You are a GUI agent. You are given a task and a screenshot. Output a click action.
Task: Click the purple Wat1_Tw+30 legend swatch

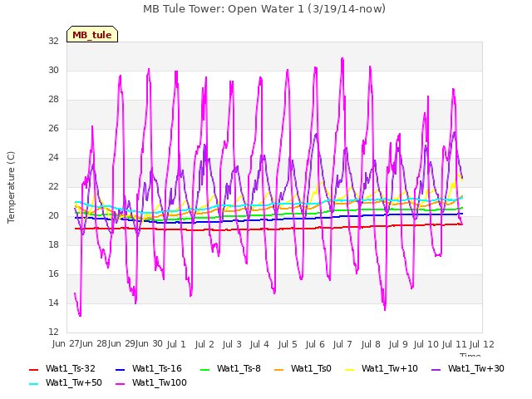click(x=436, y=369)
